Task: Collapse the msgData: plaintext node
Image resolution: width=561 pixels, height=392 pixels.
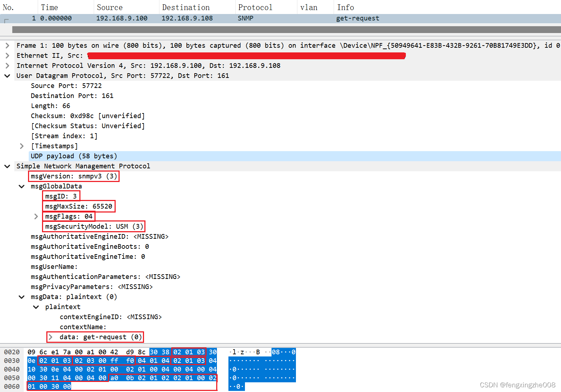Action: point(22,297)
